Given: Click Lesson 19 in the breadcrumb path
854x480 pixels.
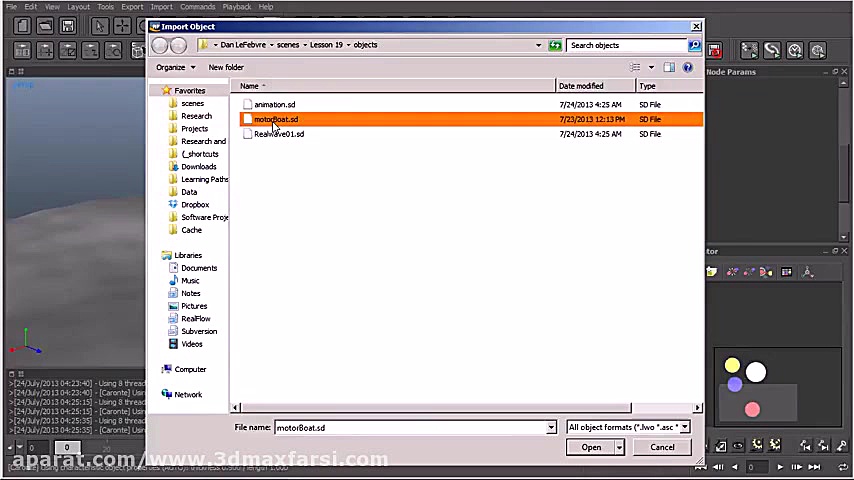Looking at the screenshot, I should [x=326, y=45].
